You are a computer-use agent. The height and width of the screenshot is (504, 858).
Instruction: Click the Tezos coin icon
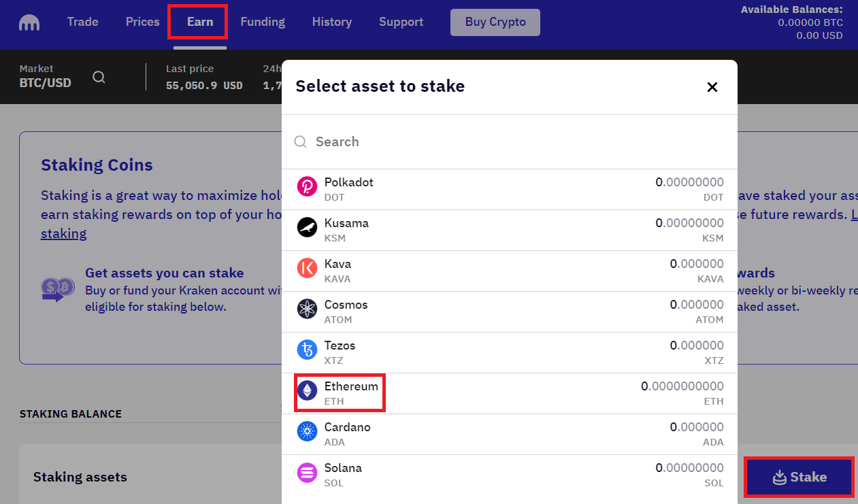pos(307,351)
